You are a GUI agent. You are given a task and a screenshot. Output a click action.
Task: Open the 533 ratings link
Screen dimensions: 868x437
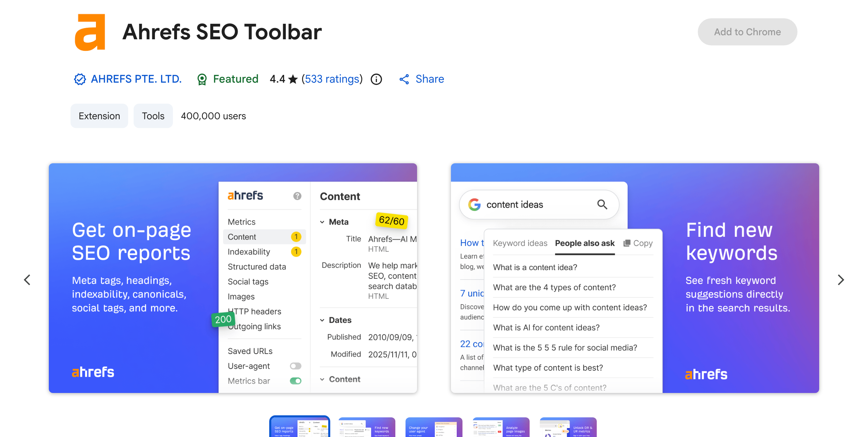332,79
